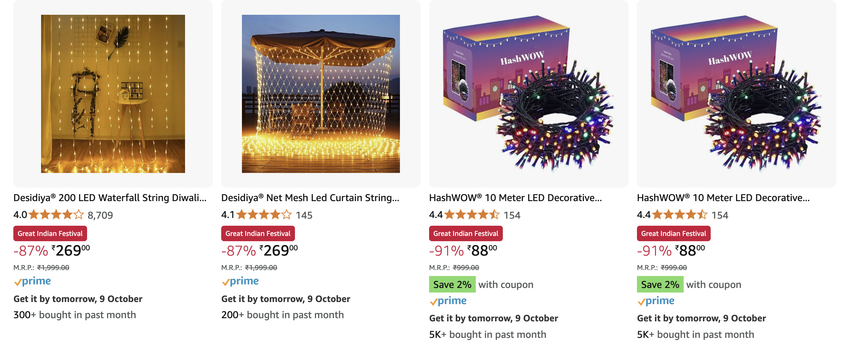Click the Prime logo under the first product
Image resolution: width=868 pixels, height=353 pixels.
point(32,281)
